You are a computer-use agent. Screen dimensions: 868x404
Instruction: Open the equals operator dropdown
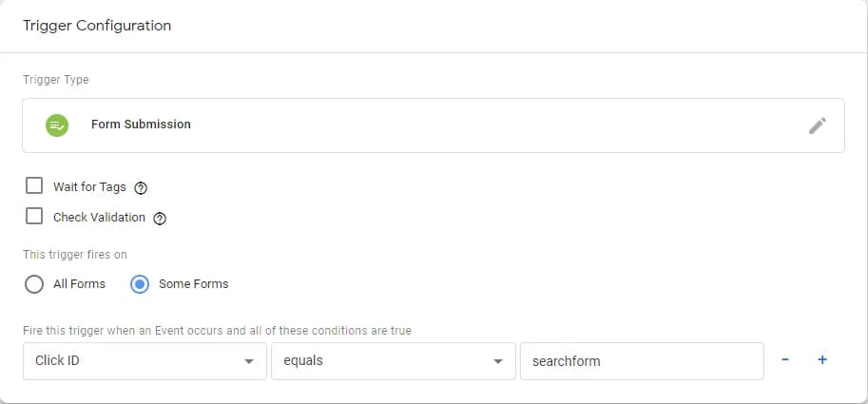[x=392, y=361]
